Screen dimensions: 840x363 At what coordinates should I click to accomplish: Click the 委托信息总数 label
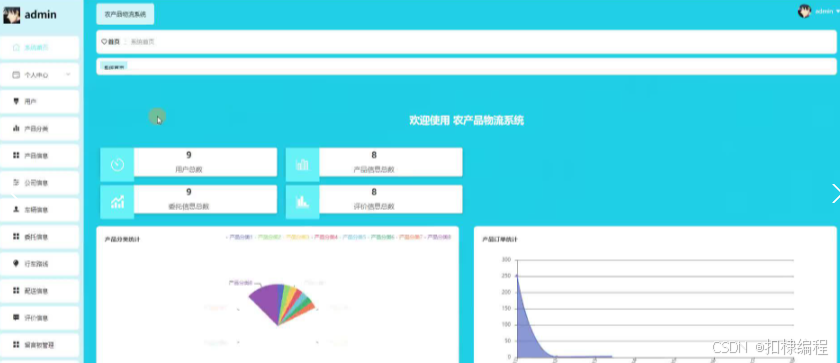(x=189, y=207)
